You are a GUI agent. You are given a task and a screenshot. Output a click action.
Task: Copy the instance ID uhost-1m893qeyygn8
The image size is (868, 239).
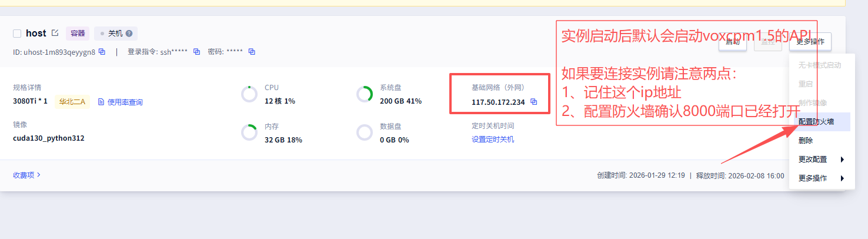(102, 52)
